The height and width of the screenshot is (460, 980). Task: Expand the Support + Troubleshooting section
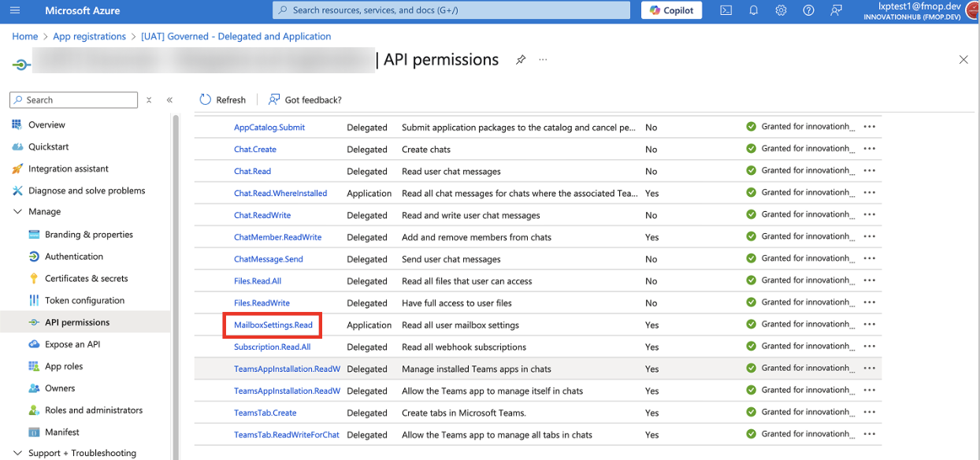(74, 453)
